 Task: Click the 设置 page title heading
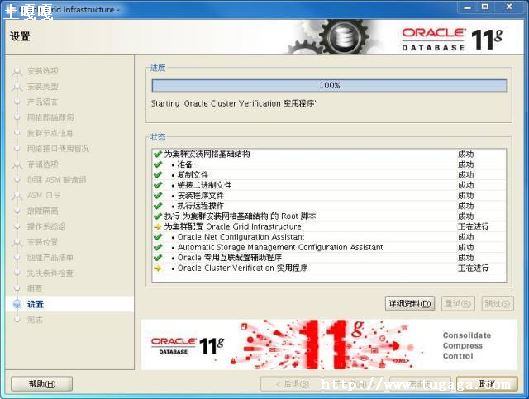(20, 36)
